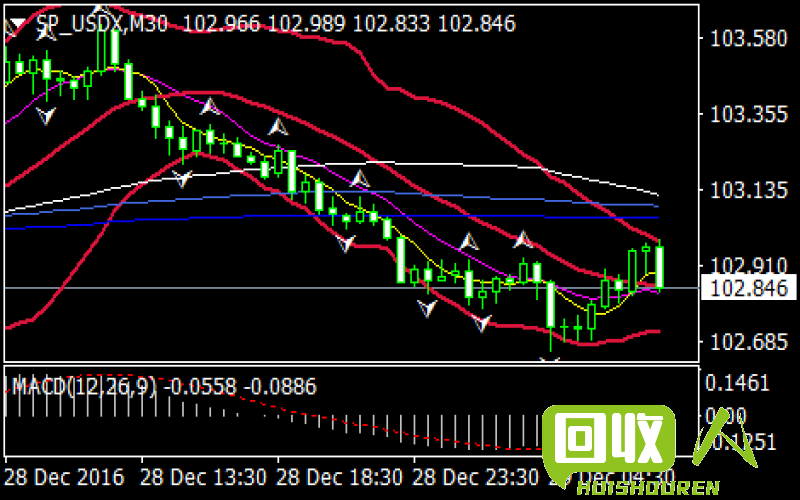800x500 pixels.
Task: Click the 28 Dec 18:30 time label
Action: pyautogui.click(x=339, y=478)
